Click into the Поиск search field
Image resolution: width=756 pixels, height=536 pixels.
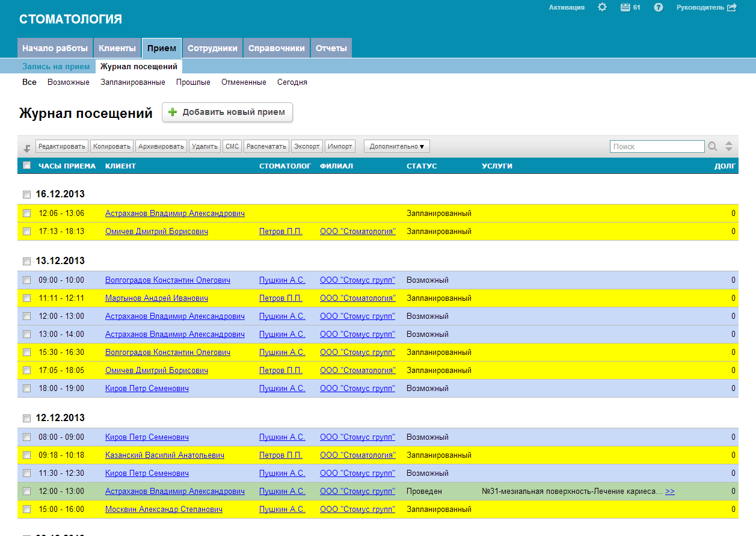point(657,146)
